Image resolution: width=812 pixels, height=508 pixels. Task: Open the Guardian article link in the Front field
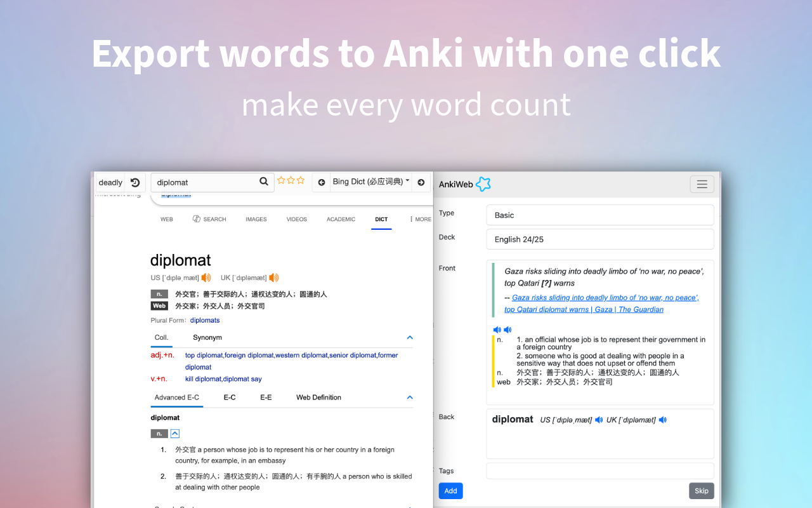[603, 304]
